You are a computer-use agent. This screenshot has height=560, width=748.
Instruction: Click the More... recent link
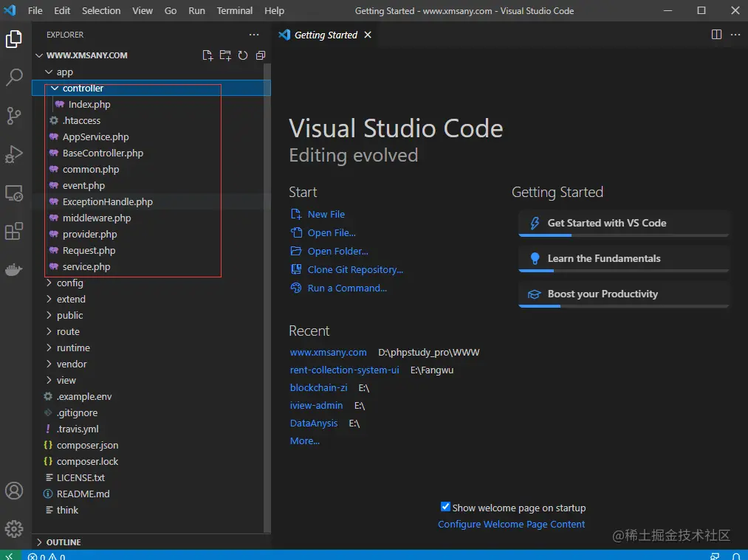(x=305, y=441)
